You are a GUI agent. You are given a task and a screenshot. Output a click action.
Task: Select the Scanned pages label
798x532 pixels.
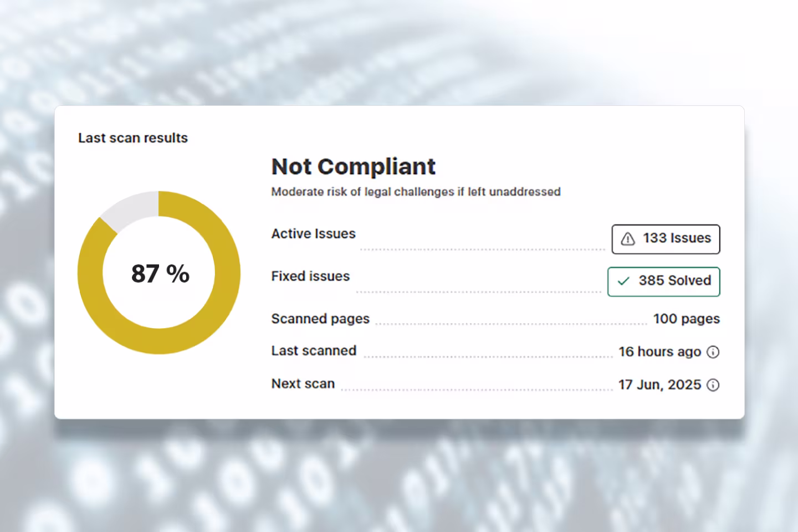click(320, 319)
